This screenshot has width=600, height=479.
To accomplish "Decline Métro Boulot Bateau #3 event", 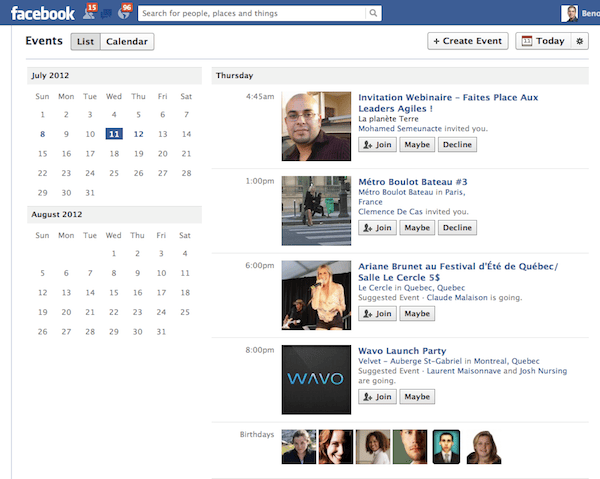I will pyautogui.click(x=457, y=228).
